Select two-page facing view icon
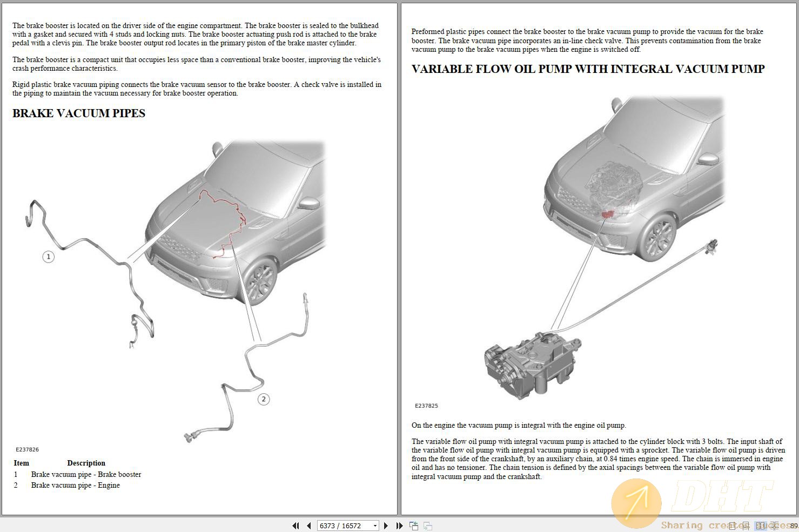Viewport: 799px width, 532px height. click(761, 526)
